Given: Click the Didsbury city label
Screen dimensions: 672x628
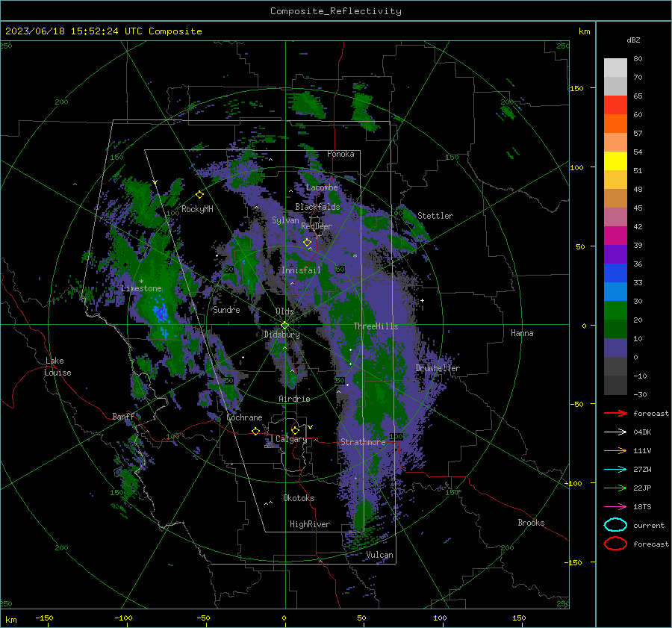Looking at the screenshot, I should click(x=281, y=335).
